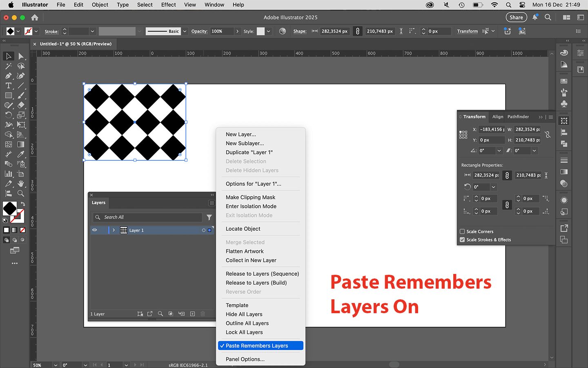Viewport: 588px width, 368px height.
Task: Toggle visibility eye of Layer 1
Action: [94, 230]
